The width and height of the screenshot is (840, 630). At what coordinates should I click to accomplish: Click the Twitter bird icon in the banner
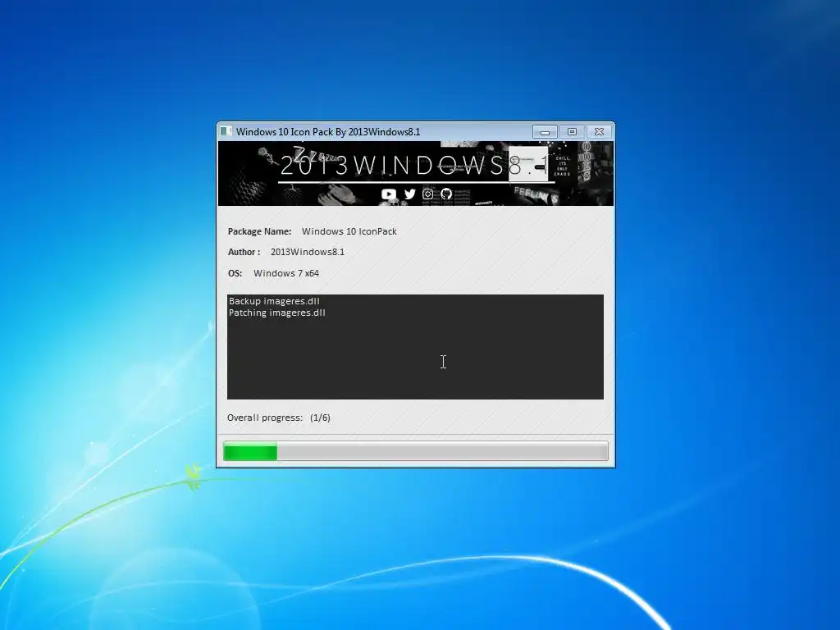coord(410,194)
